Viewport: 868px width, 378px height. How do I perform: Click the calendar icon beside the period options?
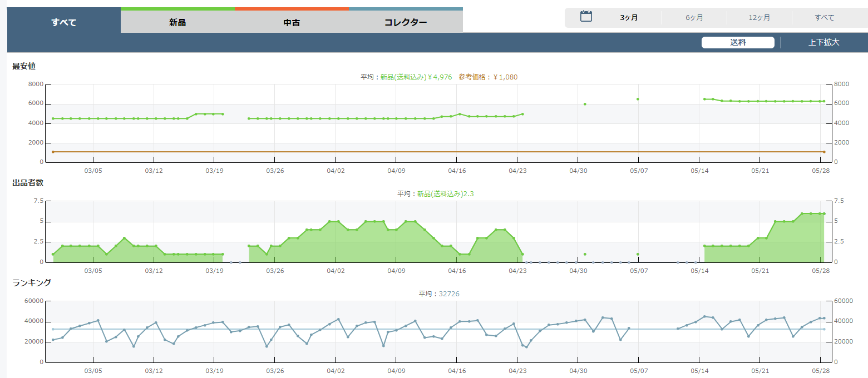coord(586,17)
